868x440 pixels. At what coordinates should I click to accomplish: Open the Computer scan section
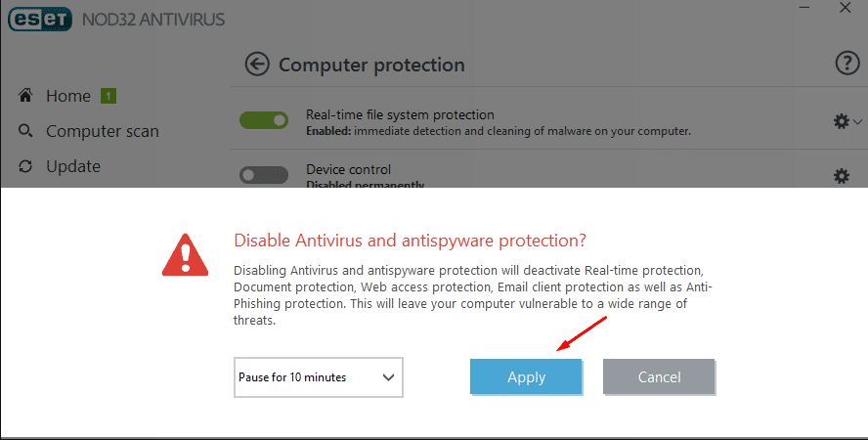tap(103, 131)
